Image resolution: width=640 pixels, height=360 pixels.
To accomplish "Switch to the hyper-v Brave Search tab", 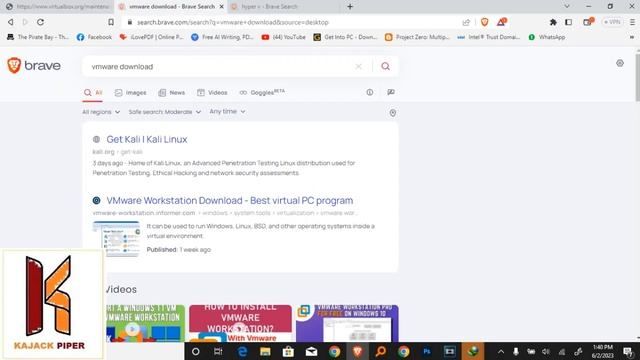I will (x=269, y=7).
